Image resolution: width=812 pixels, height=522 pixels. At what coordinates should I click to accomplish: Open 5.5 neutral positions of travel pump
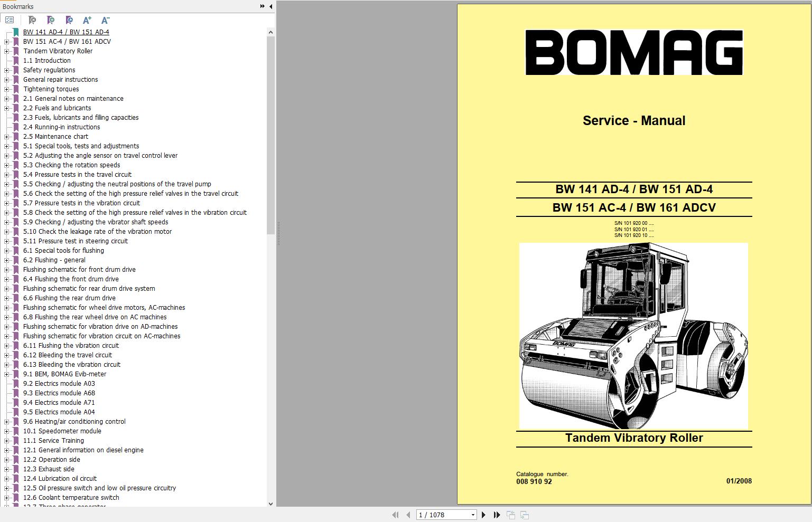117,184
